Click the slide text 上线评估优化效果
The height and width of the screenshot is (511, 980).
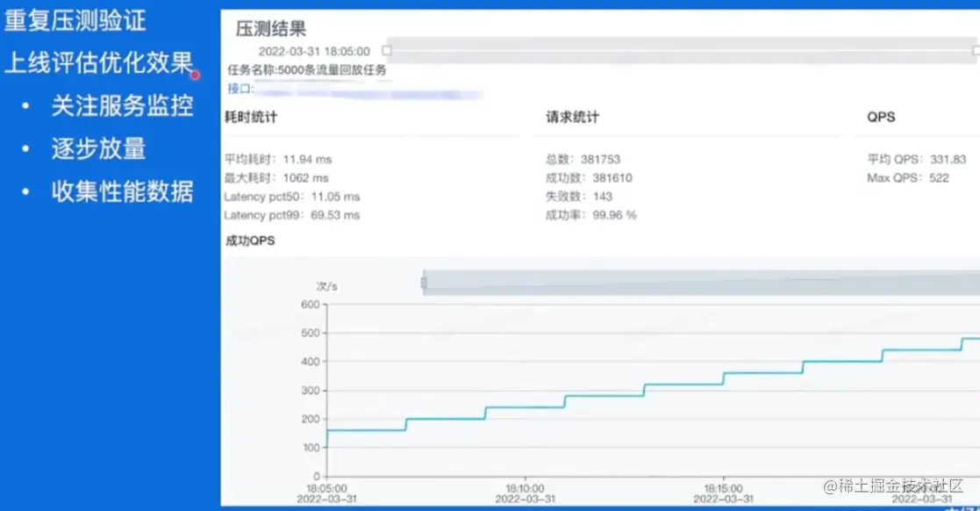pyautogui.click(x=99, y=62)
